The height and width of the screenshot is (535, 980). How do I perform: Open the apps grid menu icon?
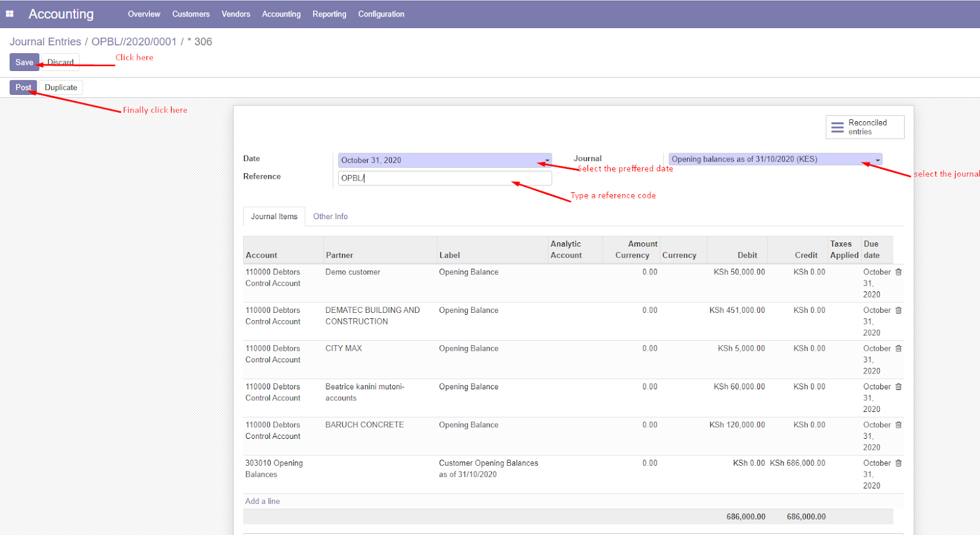click(x=10, y=13)
